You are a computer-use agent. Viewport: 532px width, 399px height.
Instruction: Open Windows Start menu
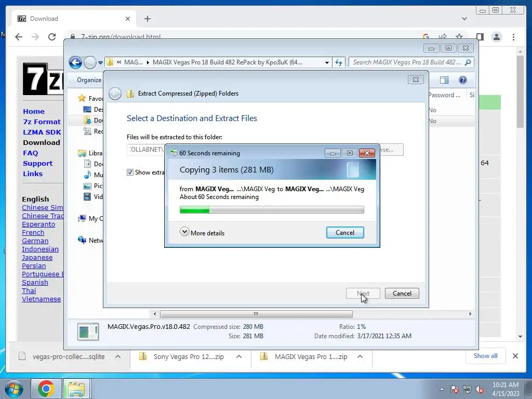point(14,389)
